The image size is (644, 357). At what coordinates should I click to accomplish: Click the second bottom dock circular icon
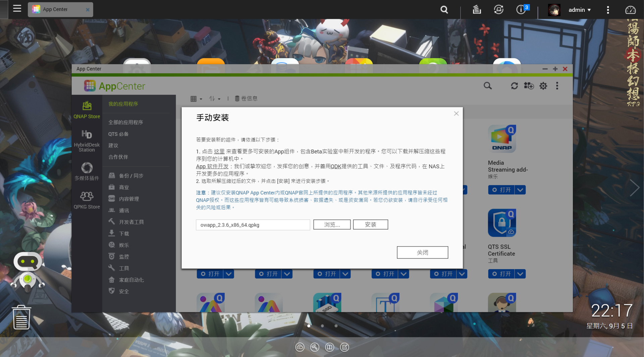pos(315,347)
